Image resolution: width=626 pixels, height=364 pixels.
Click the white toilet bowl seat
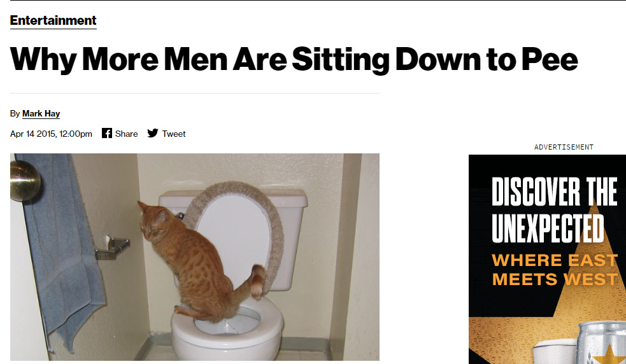pos(229,324)
